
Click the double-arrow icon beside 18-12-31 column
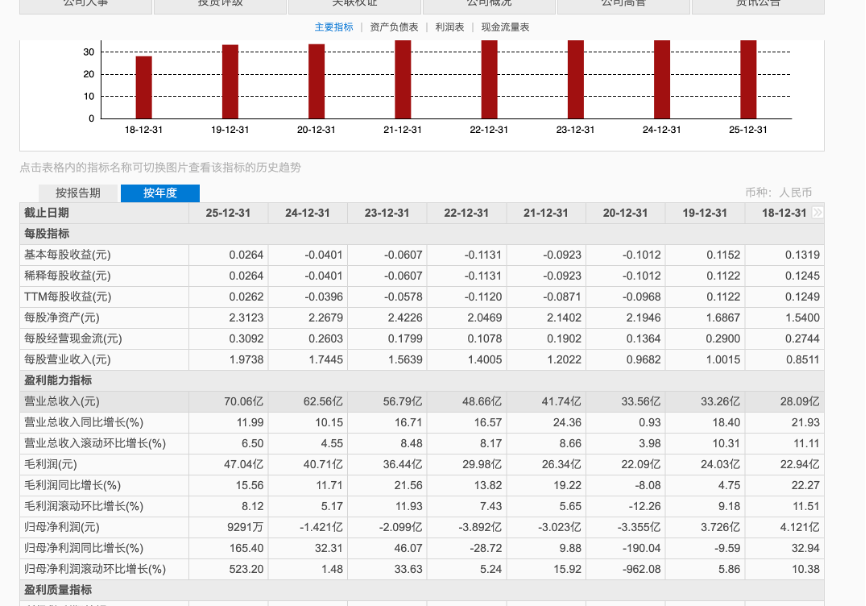(817, 213)
